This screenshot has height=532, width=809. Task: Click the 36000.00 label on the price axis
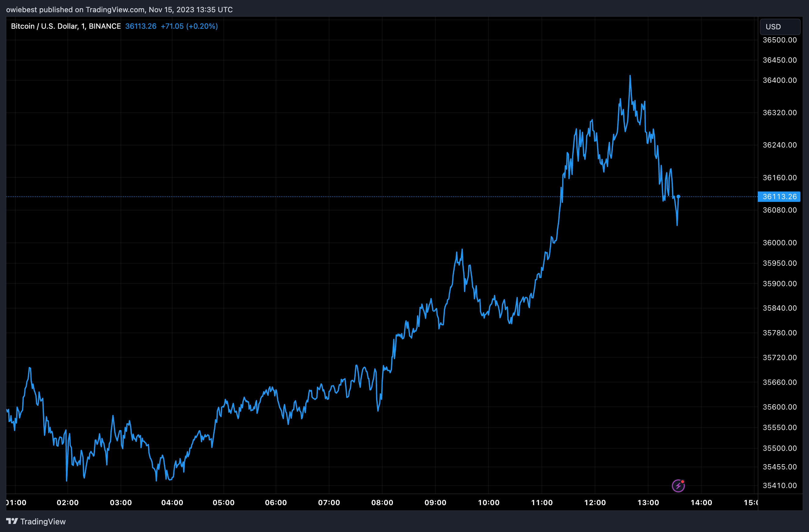click(x=779, y=243)
